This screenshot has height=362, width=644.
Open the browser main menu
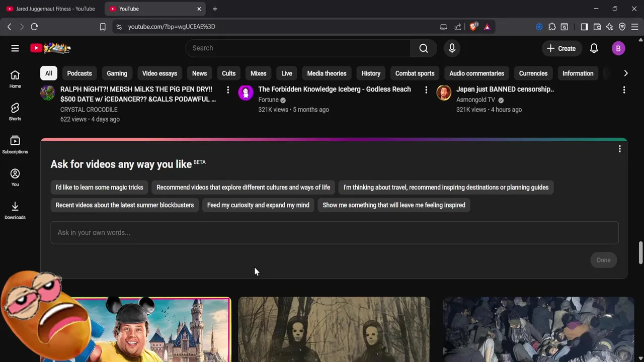tap(634, 27)
